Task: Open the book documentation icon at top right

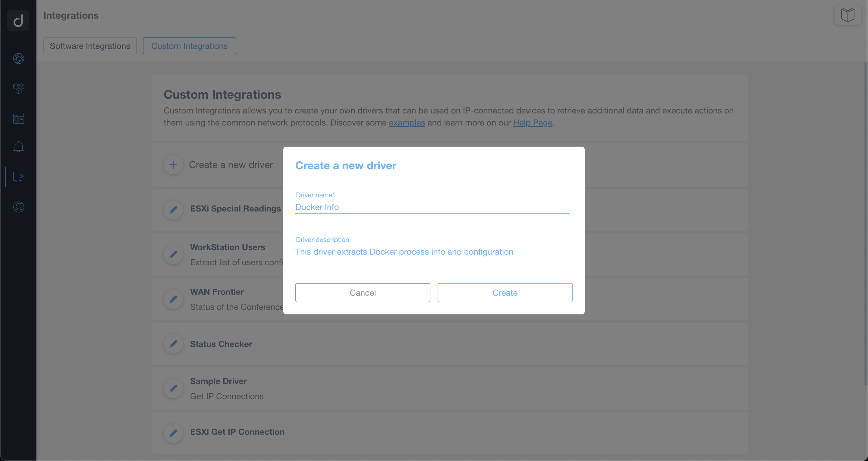Action: pyautogui.click(x=848, y=15)
